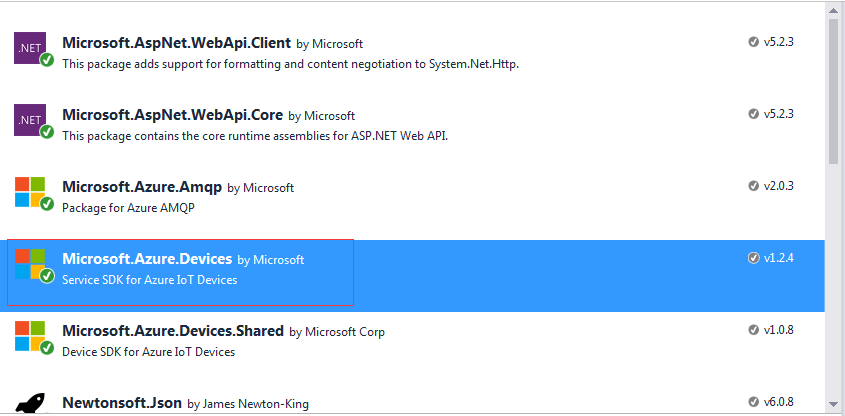The width and height of the screenshot is (845, 416).
Task: Click installed checkmark next to version v2.0.3
Action: tap(753, 186)
